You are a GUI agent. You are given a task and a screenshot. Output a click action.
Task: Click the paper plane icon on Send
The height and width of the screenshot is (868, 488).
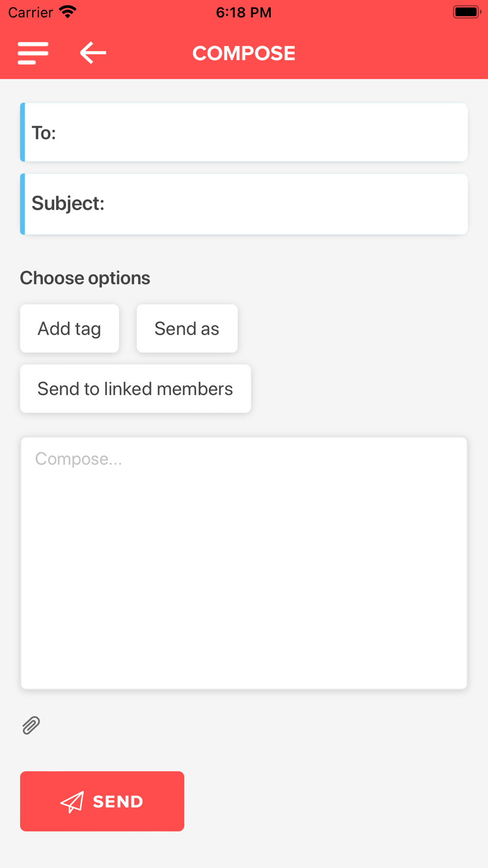pos(72,802)
